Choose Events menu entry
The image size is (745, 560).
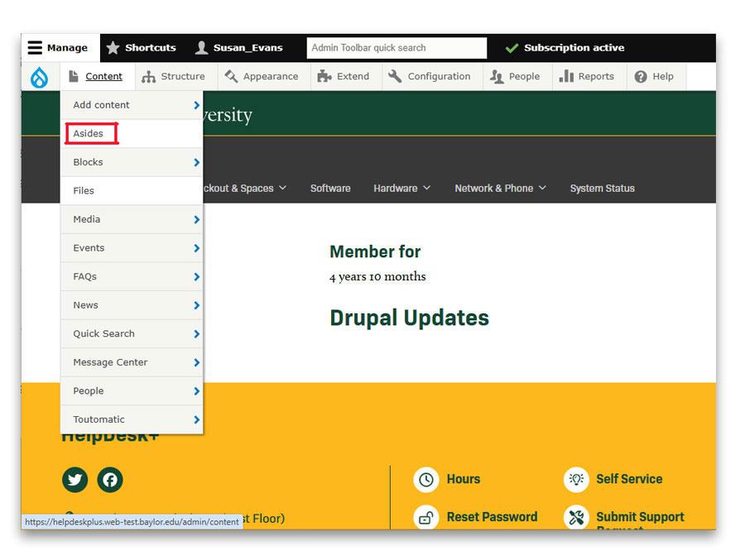(x=132, y=248)
